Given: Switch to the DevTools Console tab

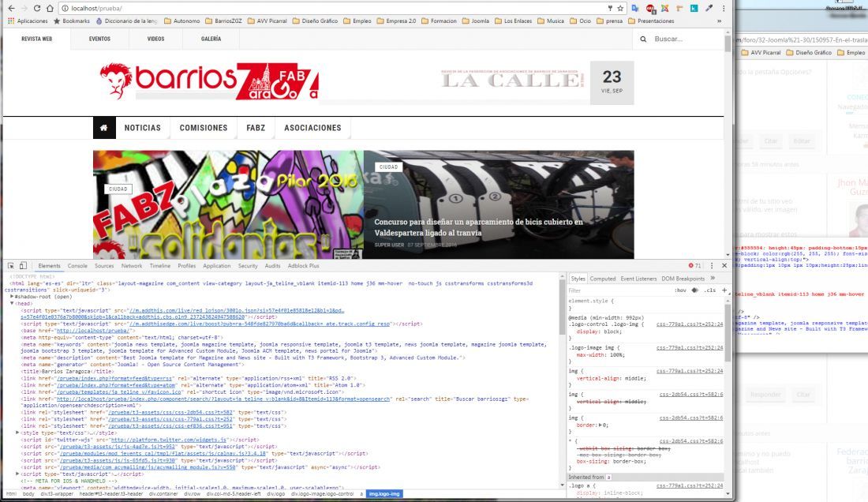Looking at the screenshot, I should [77, 266].
